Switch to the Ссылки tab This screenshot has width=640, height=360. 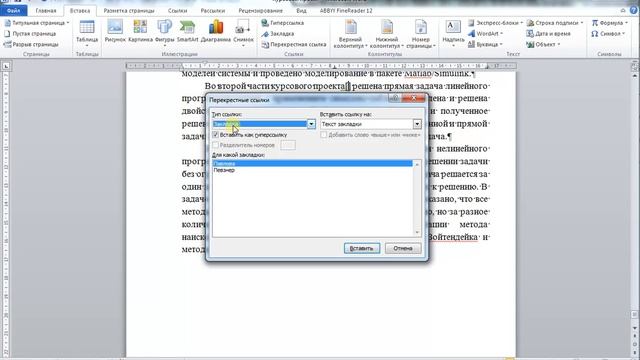pos(178,11)
